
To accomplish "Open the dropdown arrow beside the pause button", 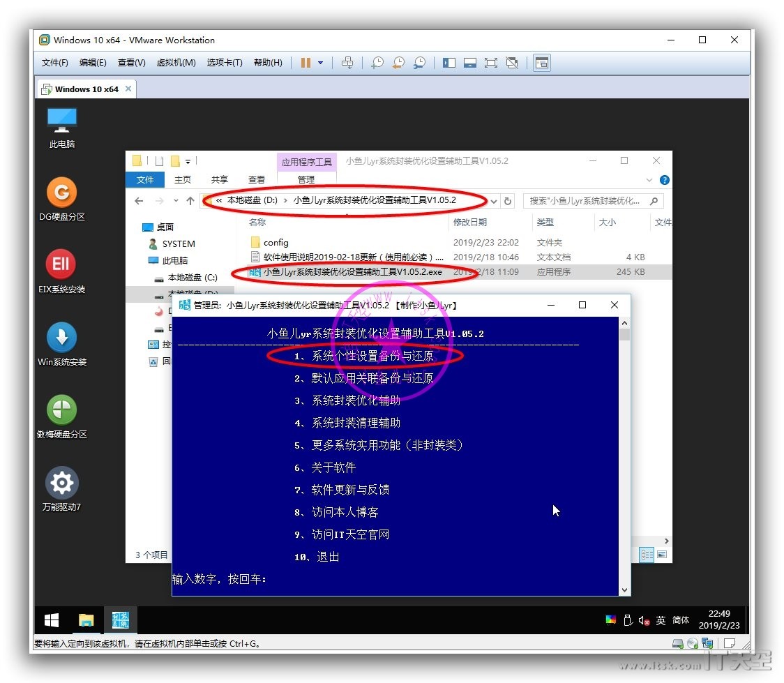I will coord(320,63).
